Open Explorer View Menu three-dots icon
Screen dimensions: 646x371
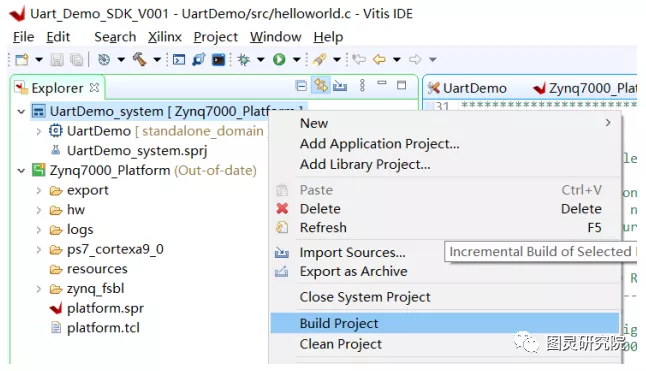pos(362,85)
